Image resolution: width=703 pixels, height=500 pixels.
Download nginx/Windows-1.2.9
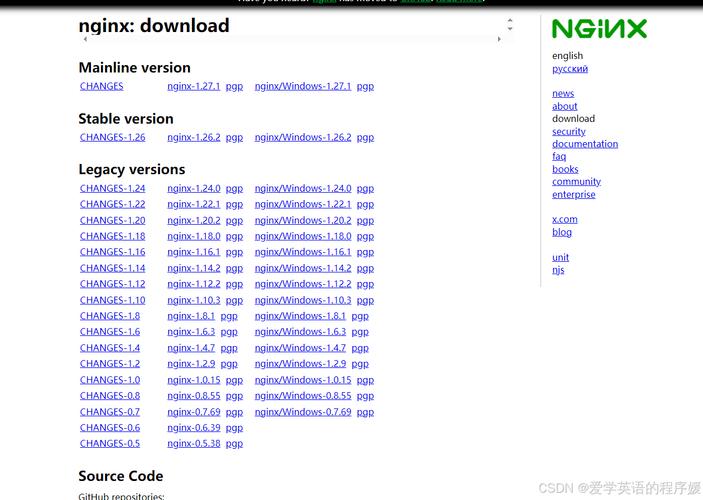pyautogui.click(x=300, y=363)
